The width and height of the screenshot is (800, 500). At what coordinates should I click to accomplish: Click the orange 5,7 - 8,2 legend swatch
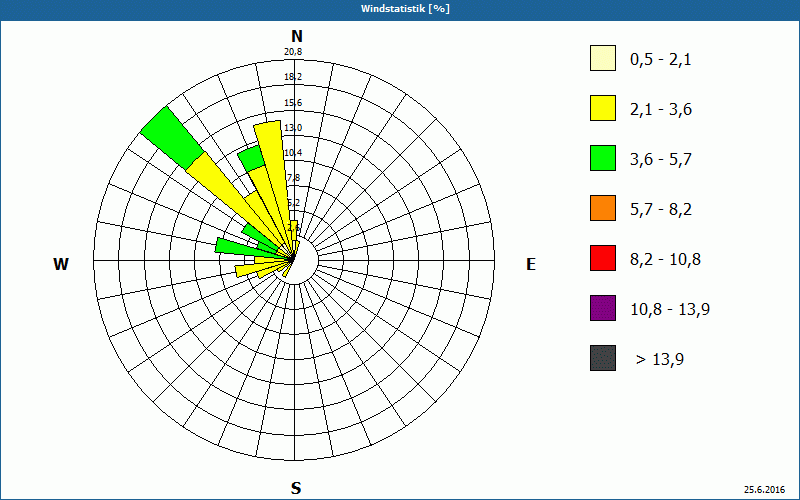pyautogui.click(x=603, y=208)
